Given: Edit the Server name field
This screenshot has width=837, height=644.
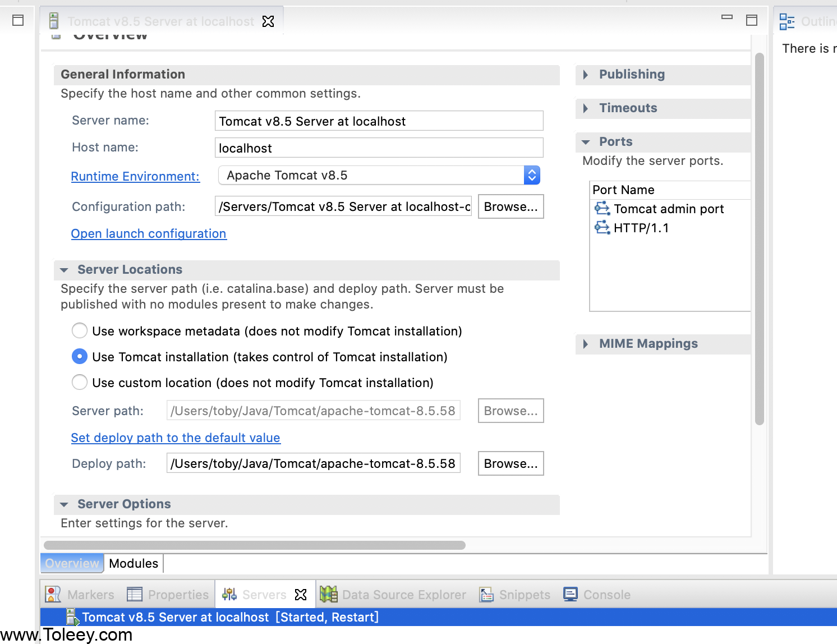Looking at the screenshot, I should click(x=379, y=121).
